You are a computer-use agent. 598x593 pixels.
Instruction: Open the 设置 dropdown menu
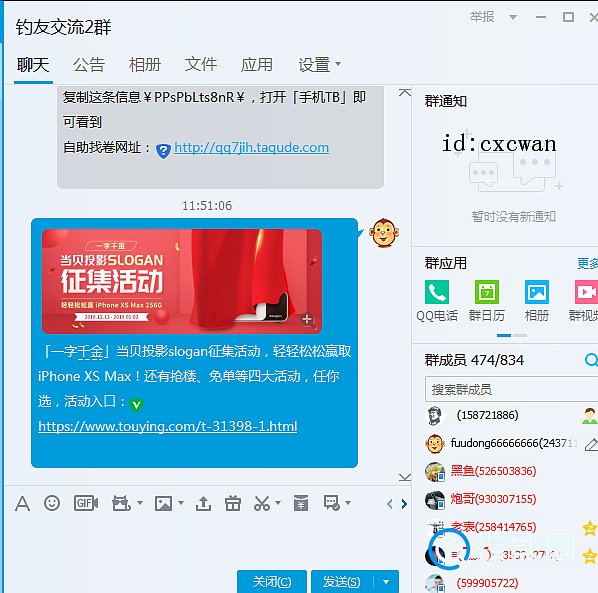[x=320, y=64]
